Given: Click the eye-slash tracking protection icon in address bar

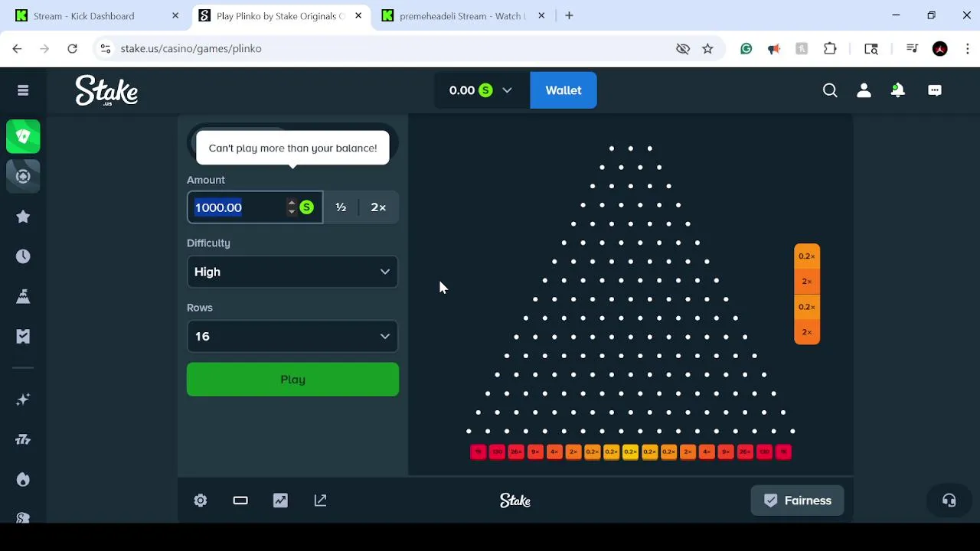Looking at the screenshot, I should (x=683, y=48).
